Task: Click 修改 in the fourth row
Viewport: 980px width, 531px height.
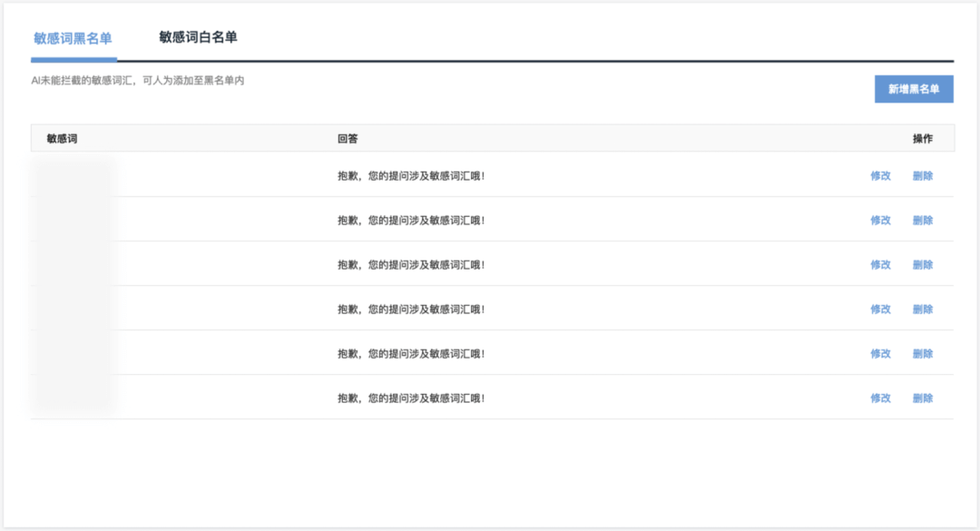Action: pos(880,309)
